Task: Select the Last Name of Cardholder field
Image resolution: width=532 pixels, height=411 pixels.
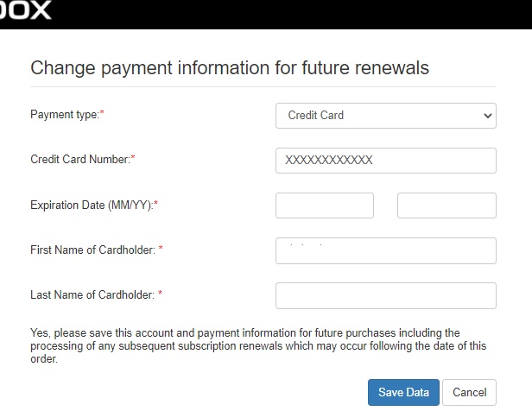Action: pos(386,295)
